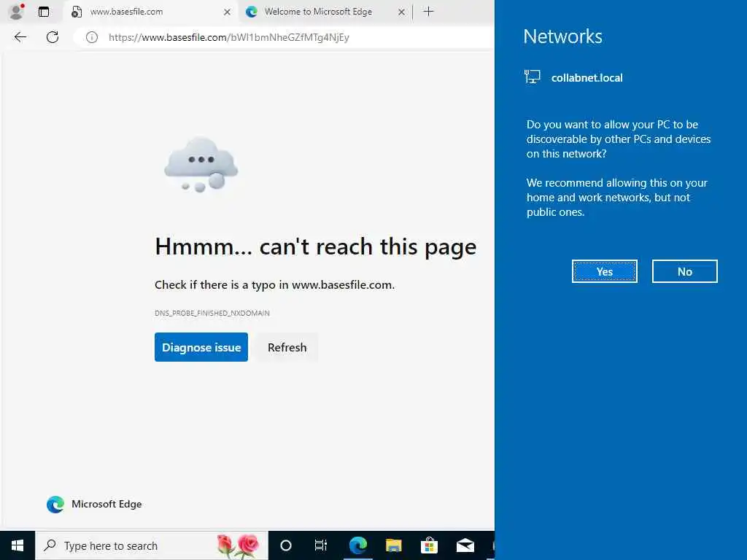Image resolution: width=747 pixels, height=560 pixels.
Task: Select the collabnet.local network name
Action: click(587, 77)
